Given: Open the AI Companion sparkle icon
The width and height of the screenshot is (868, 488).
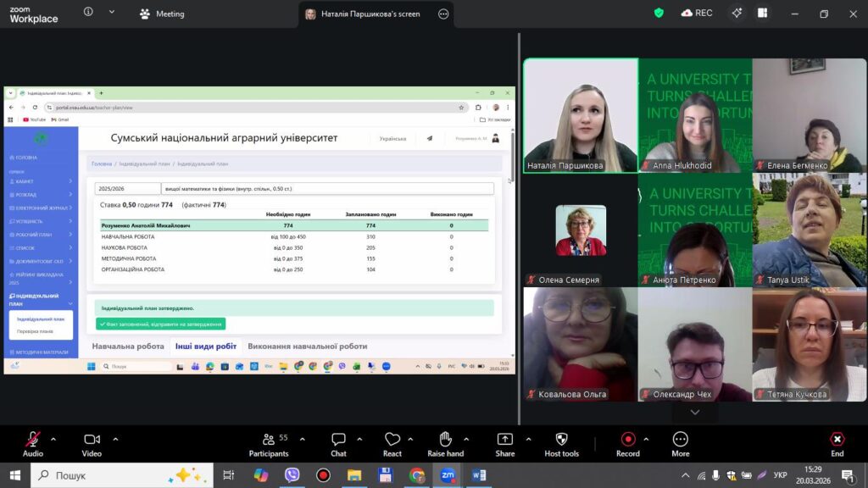Looking at the screenshot, I should point(737,14).
